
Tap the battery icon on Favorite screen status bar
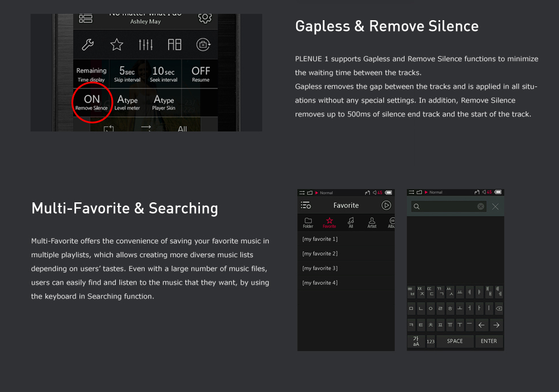(x=388, y=193)
